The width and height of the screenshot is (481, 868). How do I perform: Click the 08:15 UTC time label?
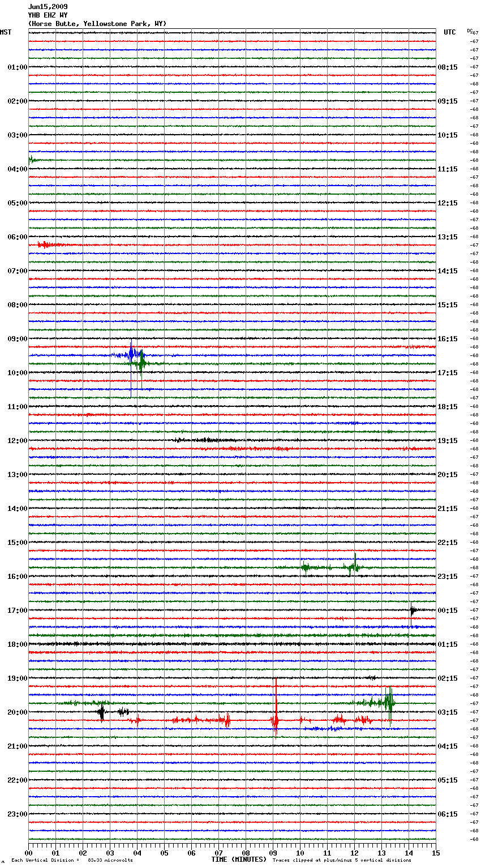pos(448,67)
